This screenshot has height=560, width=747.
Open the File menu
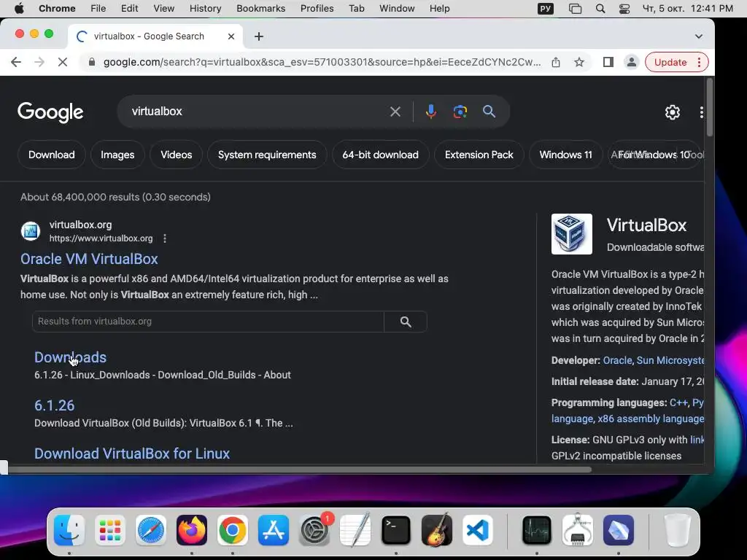point(98,8)
